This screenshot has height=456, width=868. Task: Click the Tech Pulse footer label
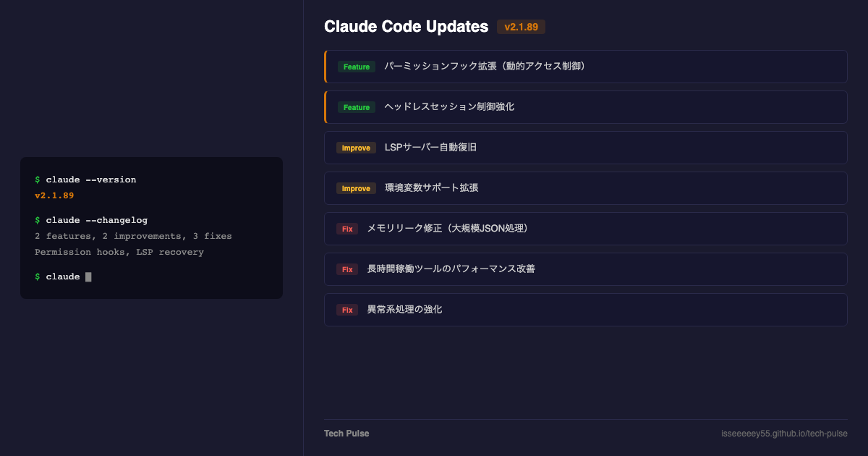click(346, 434)
